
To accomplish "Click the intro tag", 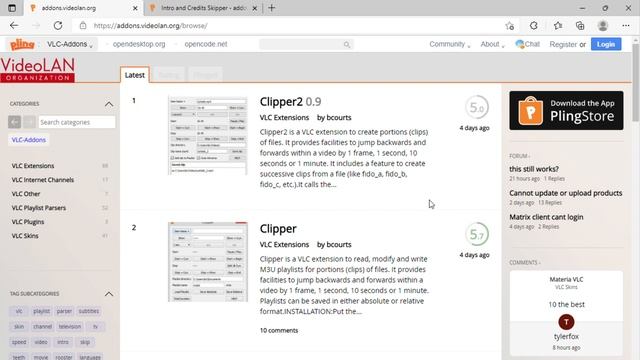I will click(x=63, y=342).
